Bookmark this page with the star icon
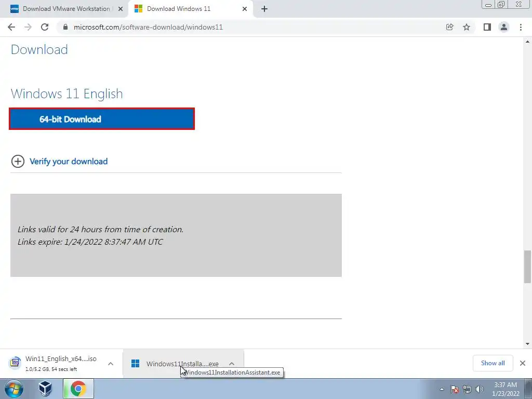This screenshot has width=532, height=399. (x=467, y=27)
